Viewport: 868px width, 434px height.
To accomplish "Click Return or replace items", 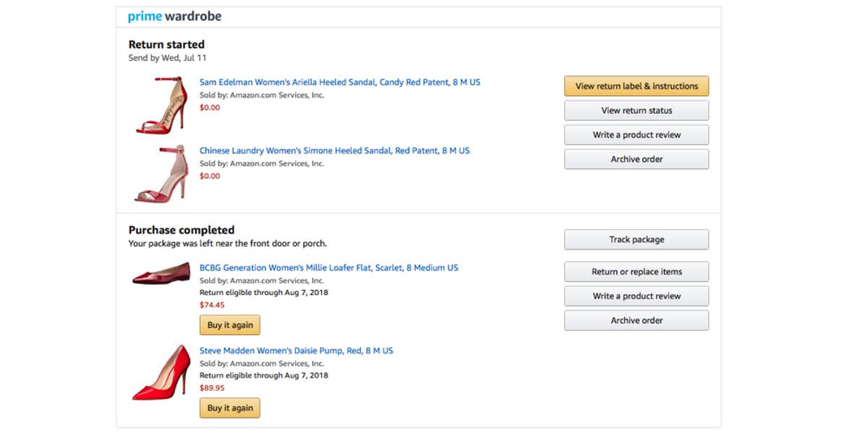I will tap(636, 271).
